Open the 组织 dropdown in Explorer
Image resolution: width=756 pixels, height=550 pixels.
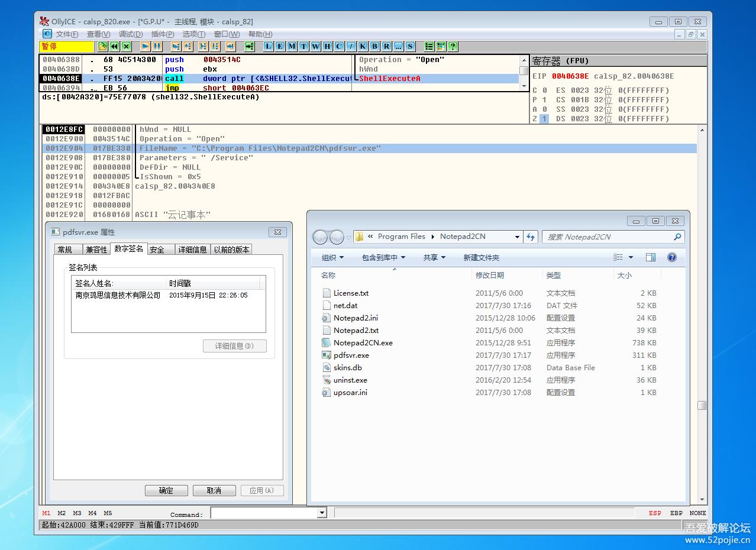(332, 257)
